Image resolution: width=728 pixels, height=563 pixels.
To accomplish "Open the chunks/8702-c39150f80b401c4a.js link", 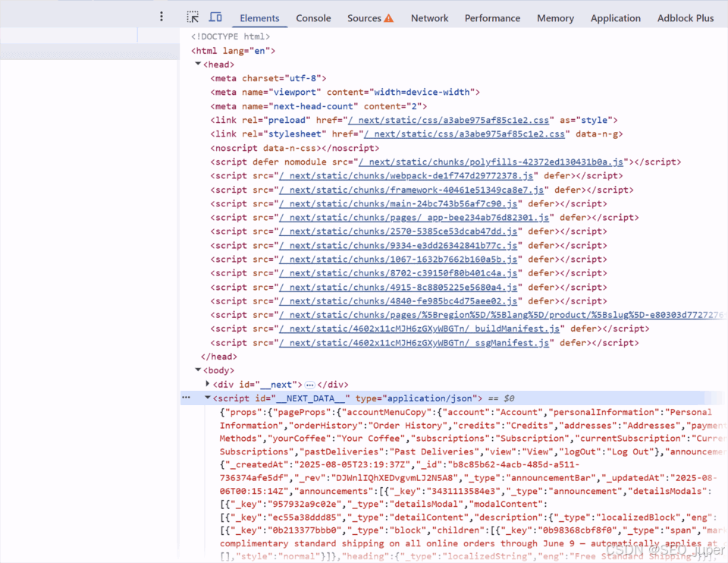I will coord(398,273).
